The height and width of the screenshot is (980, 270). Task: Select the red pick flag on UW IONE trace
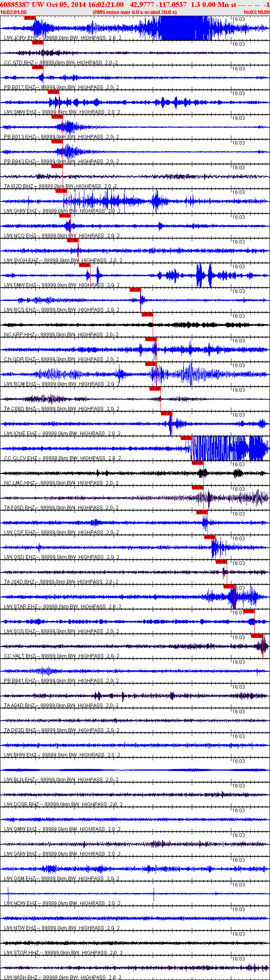click(167, 413)
